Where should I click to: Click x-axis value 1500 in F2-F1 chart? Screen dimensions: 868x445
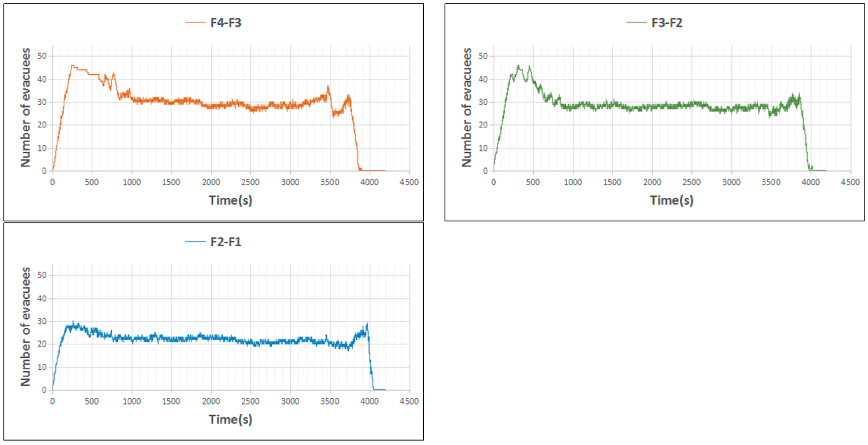[171, 402]
